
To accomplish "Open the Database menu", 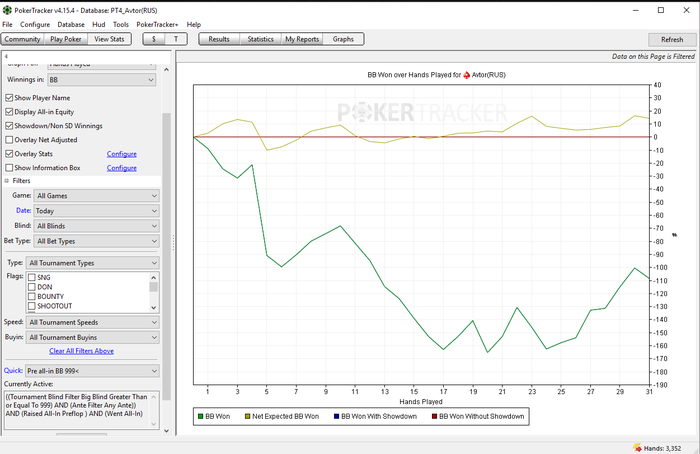I will (x=71, y=25).
